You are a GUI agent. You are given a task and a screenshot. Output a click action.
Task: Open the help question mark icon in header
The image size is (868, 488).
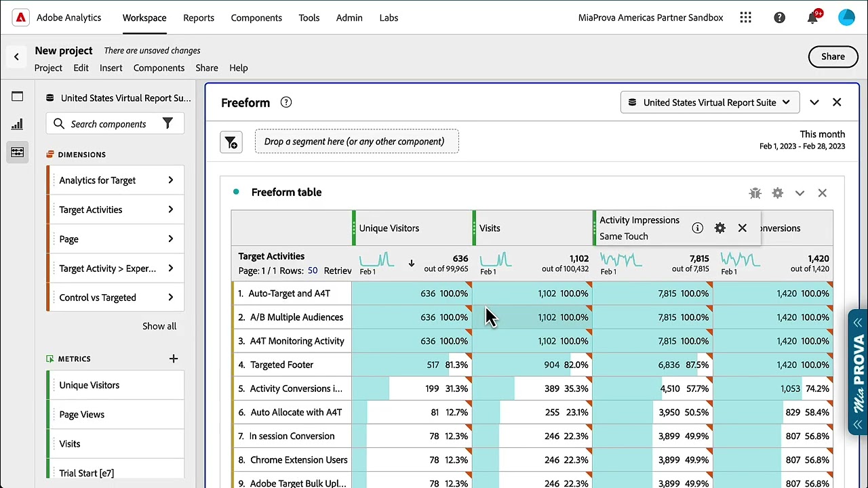[779, 18]
